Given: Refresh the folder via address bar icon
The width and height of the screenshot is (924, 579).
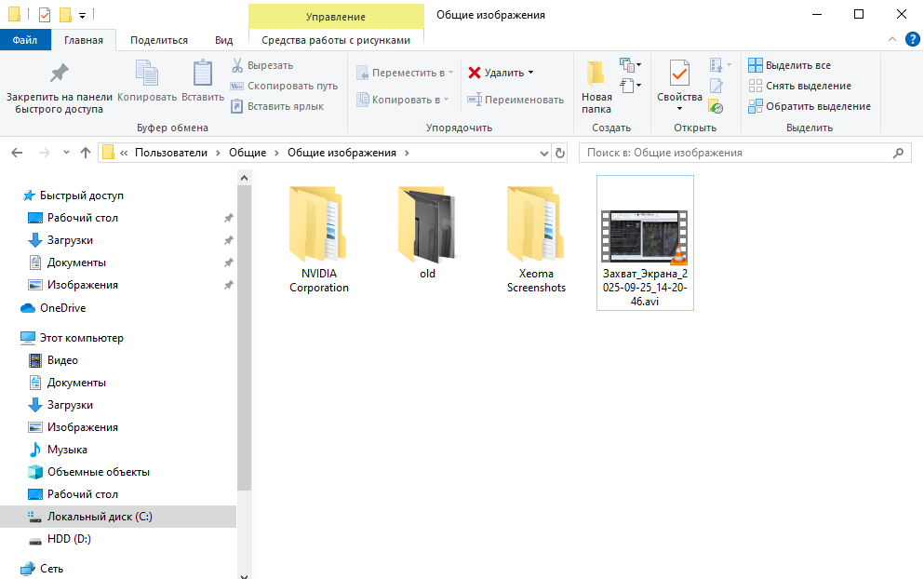Looking at the screenshot, I should click(x=559, y=153).
